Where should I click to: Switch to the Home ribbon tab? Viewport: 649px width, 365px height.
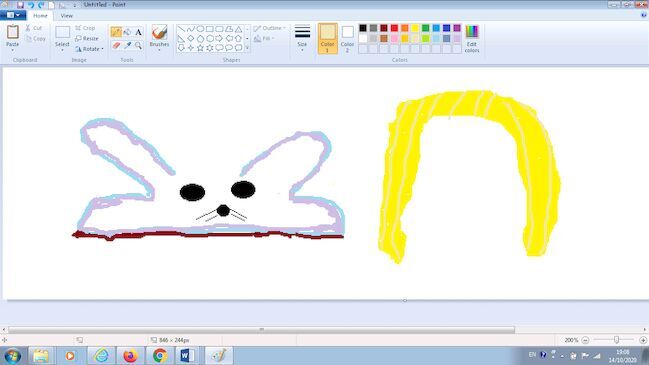click(x=40, y=16)
